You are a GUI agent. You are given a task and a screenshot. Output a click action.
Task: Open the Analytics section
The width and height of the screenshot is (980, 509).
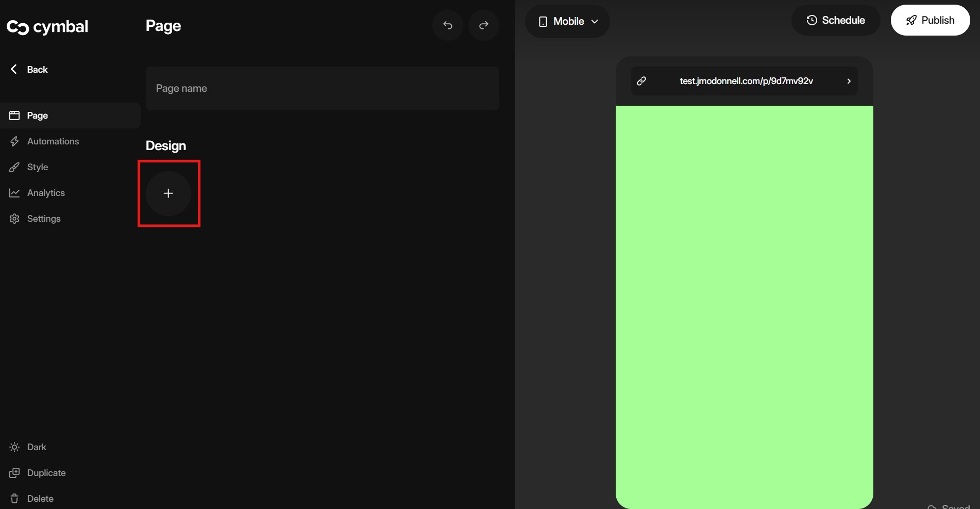pos(46,193)
